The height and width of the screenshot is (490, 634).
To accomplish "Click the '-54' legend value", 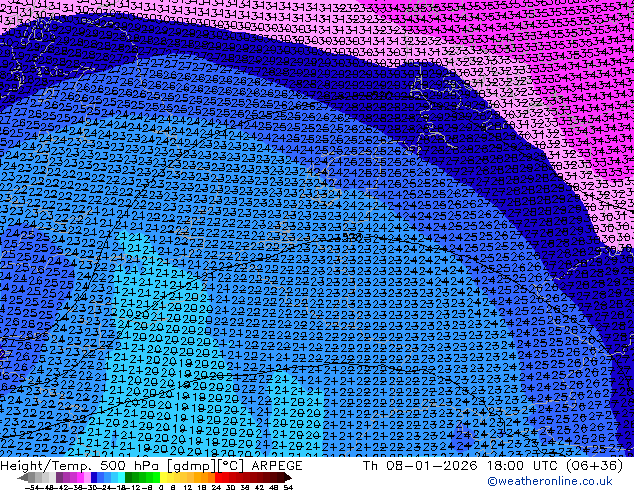I will 33,488.
